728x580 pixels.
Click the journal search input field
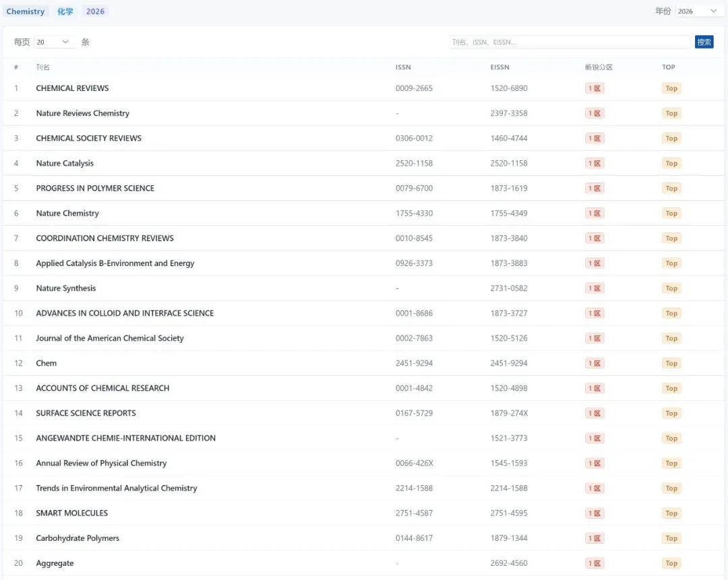[x=570, y=42]
